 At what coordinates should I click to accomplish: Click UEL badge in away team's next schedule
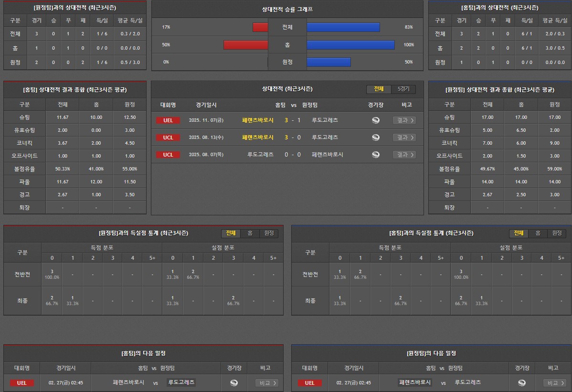tap(309, 383)
